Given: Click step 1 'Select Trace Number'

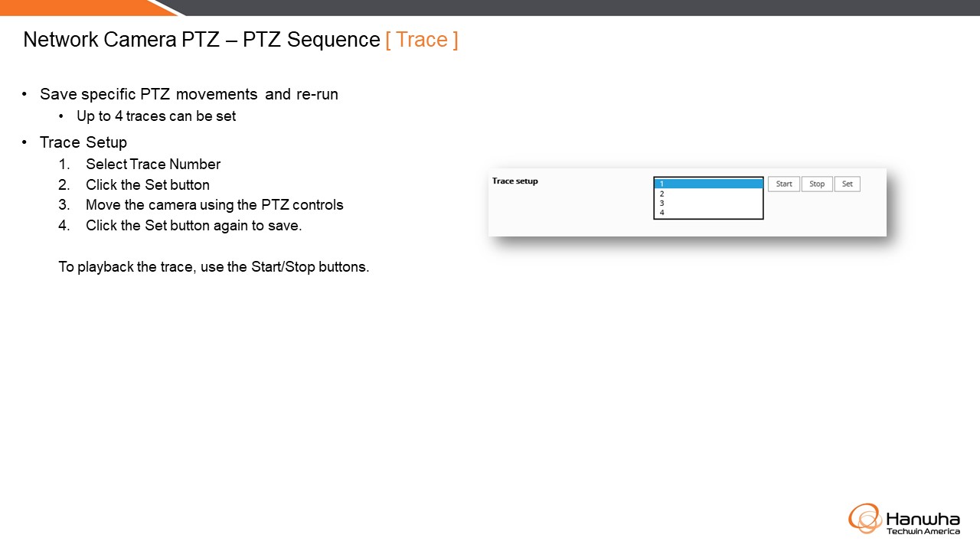Looking at the screenshot, I should coord(153,164).
